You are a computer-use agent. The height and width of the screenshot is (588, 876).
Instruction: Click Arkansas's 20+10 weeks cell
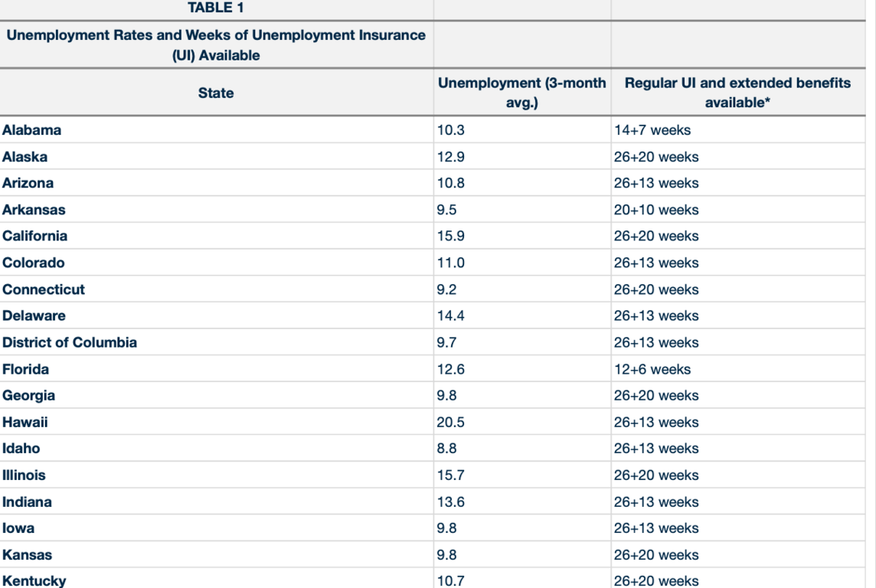click(x=655, y=210)
